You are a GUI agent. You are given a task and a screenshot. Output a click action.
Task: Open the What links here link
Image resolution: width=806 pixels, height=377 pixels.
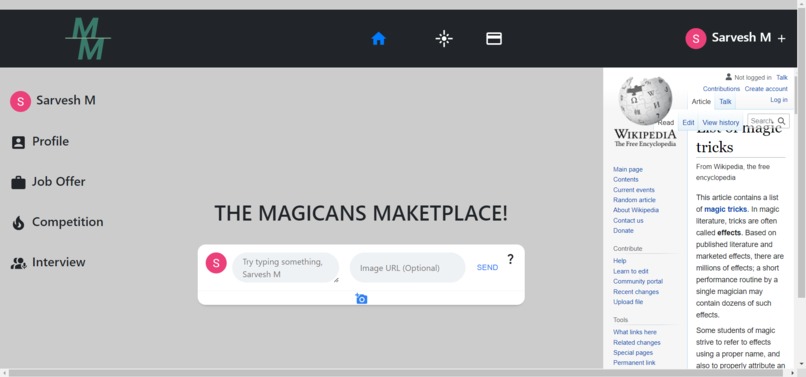pyautogui.click(x=635, y=332)
